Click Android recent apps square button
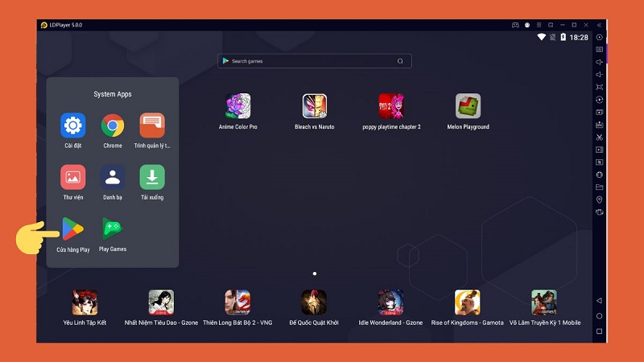This screenshot has width=644, height=362. [x=599, y=331]
